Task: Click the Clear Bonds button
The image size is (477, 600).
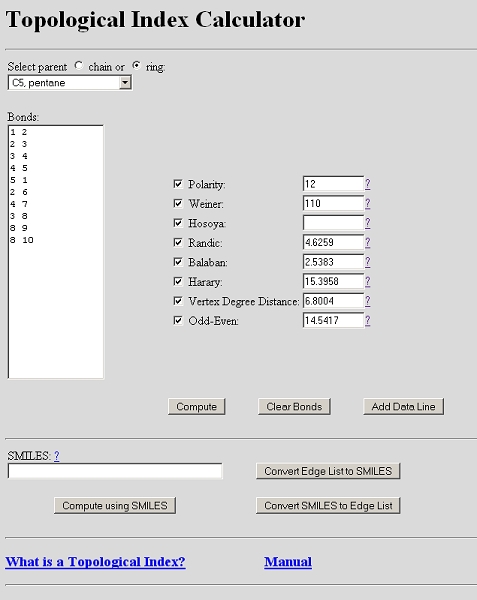Action: 294,406
